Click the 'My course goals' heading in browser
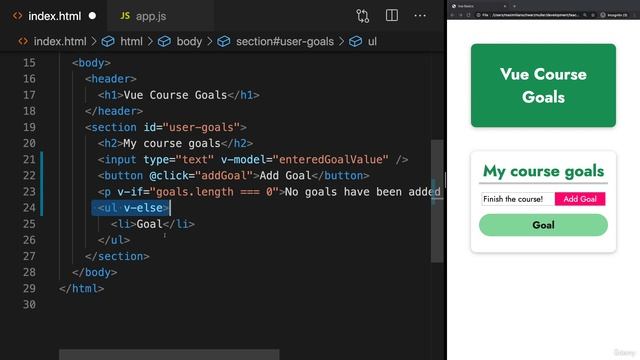The width and height of the screenshot is (640, 360). pos(543,171)
